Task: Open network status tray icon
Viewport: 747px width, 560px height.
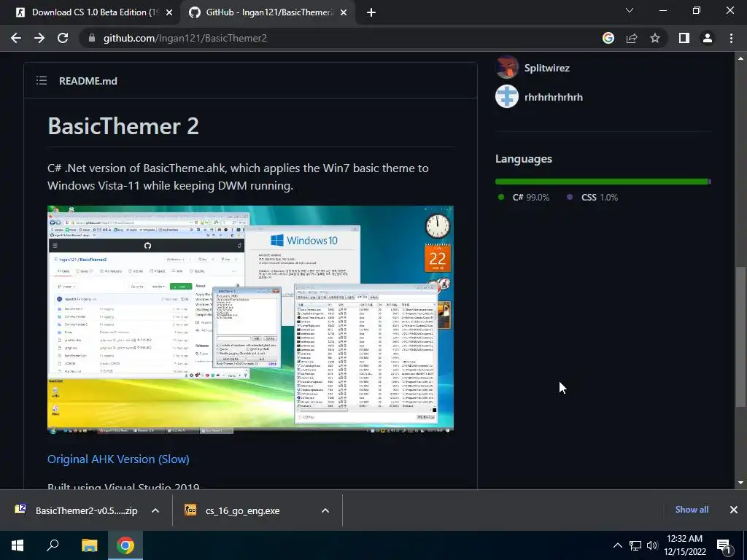Action: coord(635,545)
